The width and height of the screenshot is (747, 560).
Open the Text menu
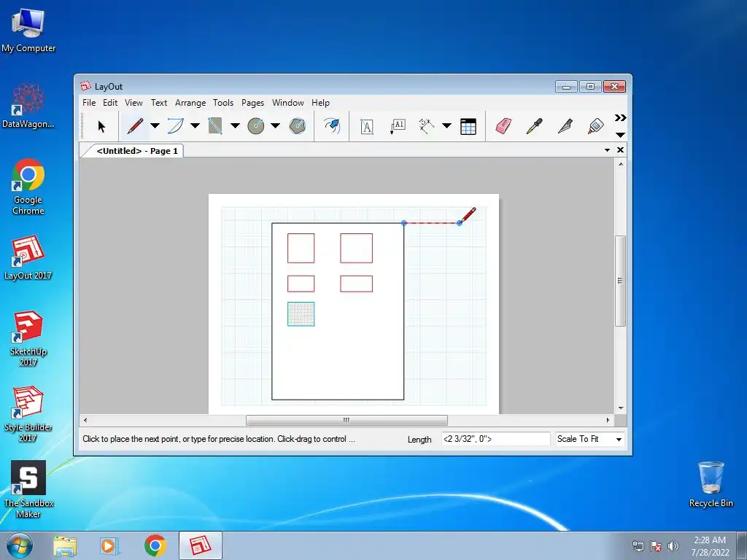pos(159,103)
